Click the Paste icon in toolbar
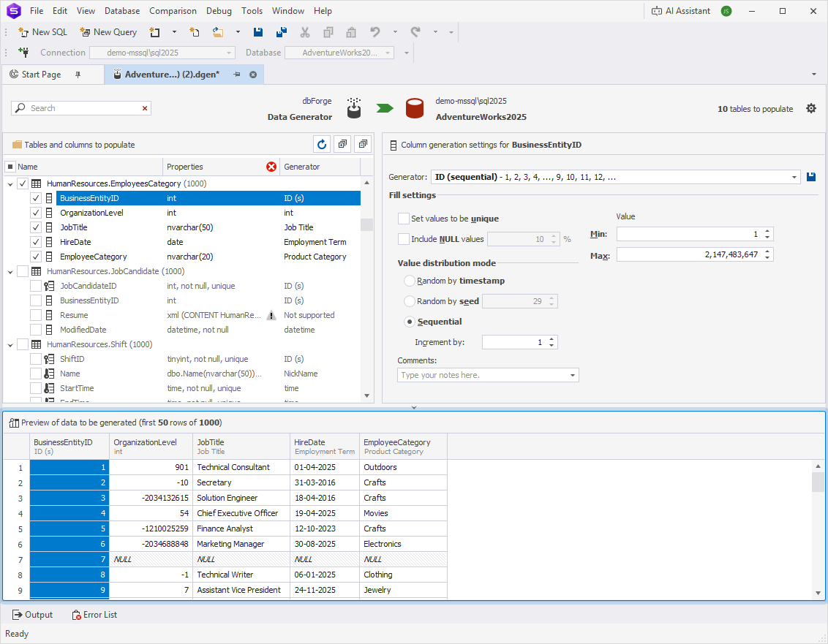This screenshot has height=644, width=828. [351, 32]
